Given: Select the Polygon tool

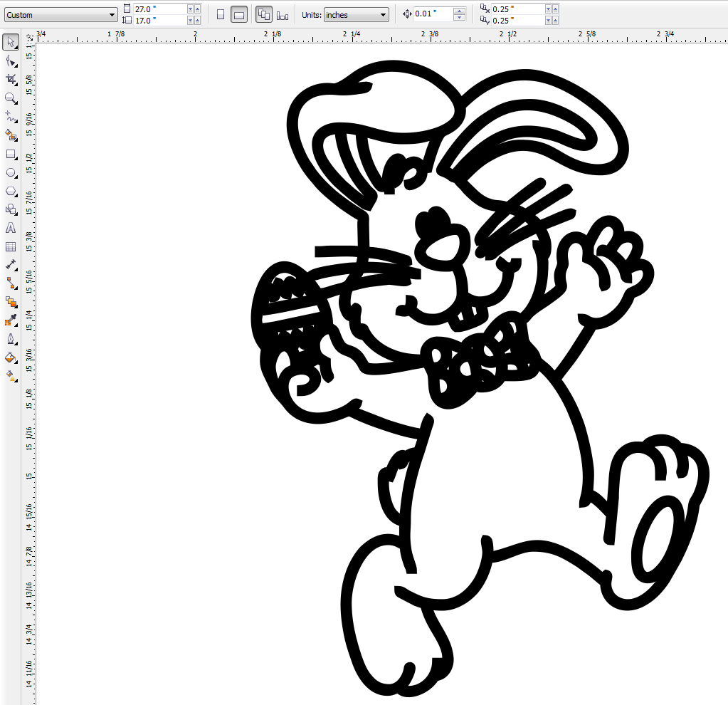Looking at the screenshot, I should (x=11, y=191).
